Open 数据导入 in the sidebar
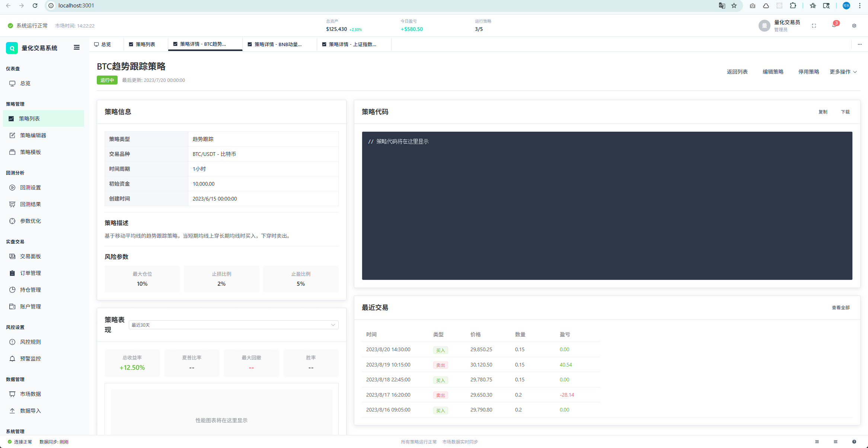 44,411
